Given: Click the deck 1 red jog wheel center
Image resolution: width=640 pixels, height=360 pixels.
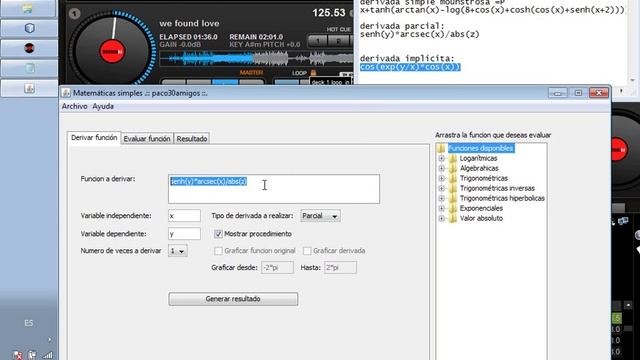Looking at the screenshot, I should pyautogui.click(x=112, y=52).
